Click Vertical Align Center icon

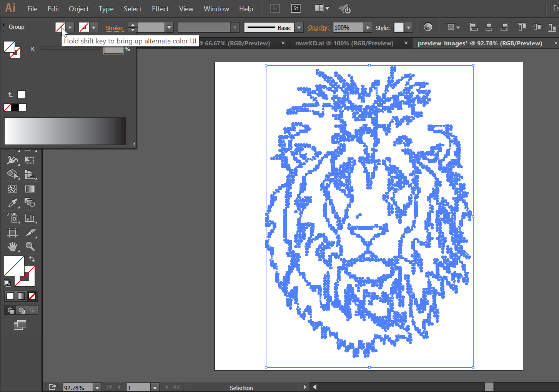click(x=537, y=27)
